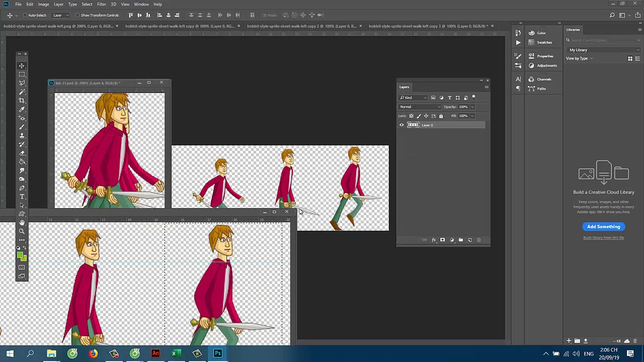
Task: Select the Sponge tool
Action: pyautogui.click(x=22, y=179)
